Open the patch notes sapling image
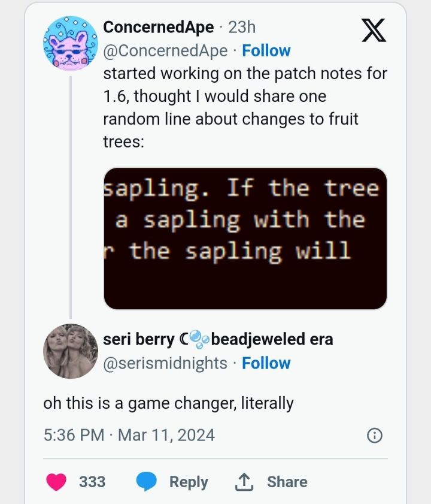The image size is (431, 504). coord(245,239)
